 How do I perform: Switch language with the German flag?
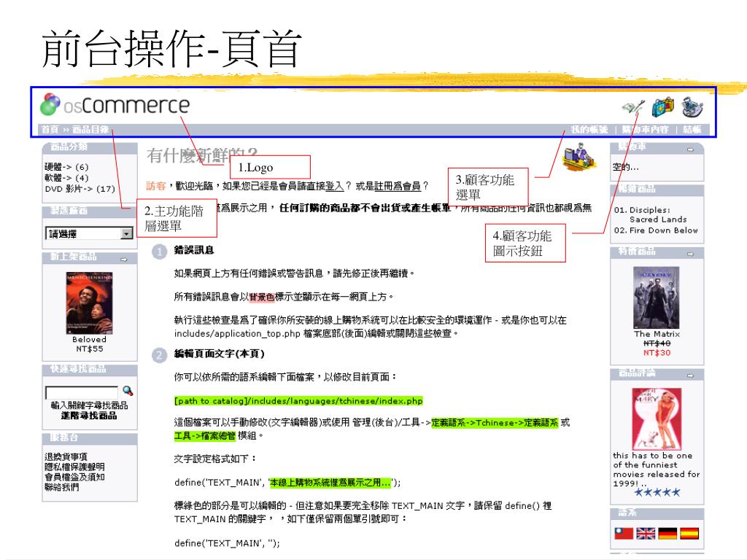(667, 533)
